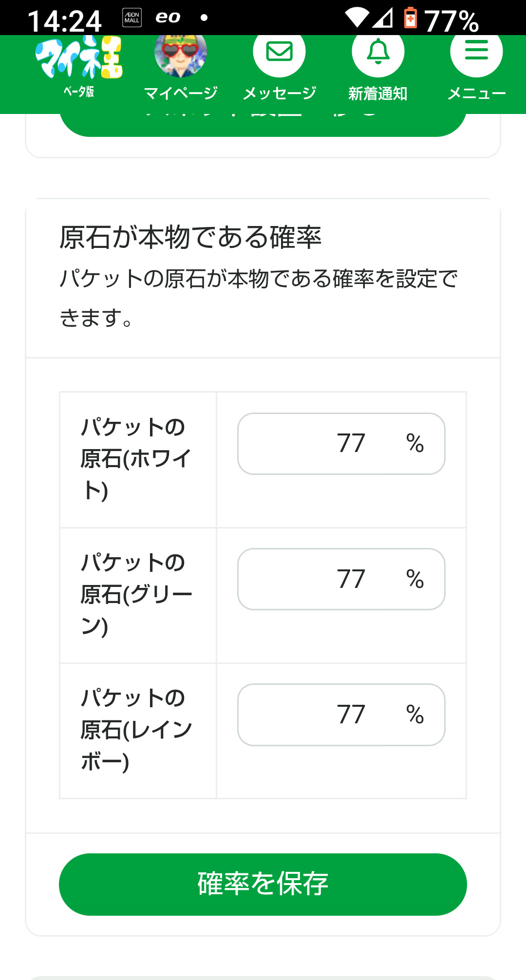This screenshot has width=526, height=980.
Task: Focus the レインボー probability input field
Action: pyautogui.click(x=341, y=715)
